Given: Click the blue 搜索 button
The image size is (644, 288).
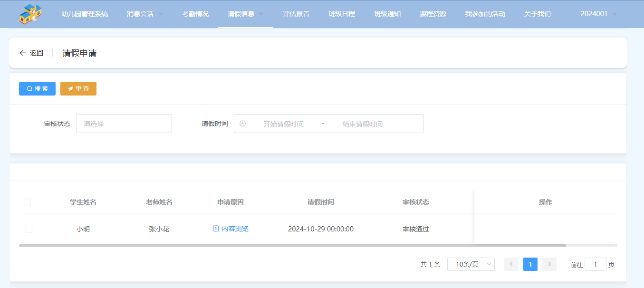Looking at the screenshot, I should coord(37,89).
